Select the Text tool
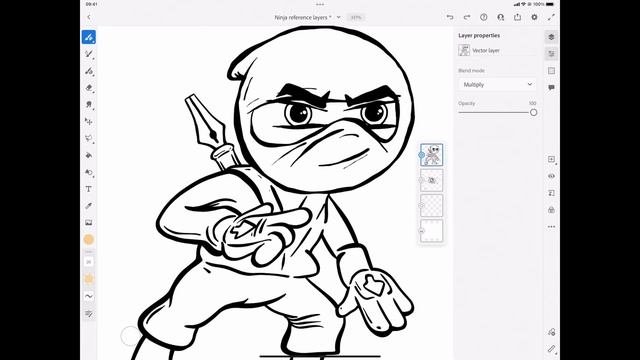 pos(89,189)
